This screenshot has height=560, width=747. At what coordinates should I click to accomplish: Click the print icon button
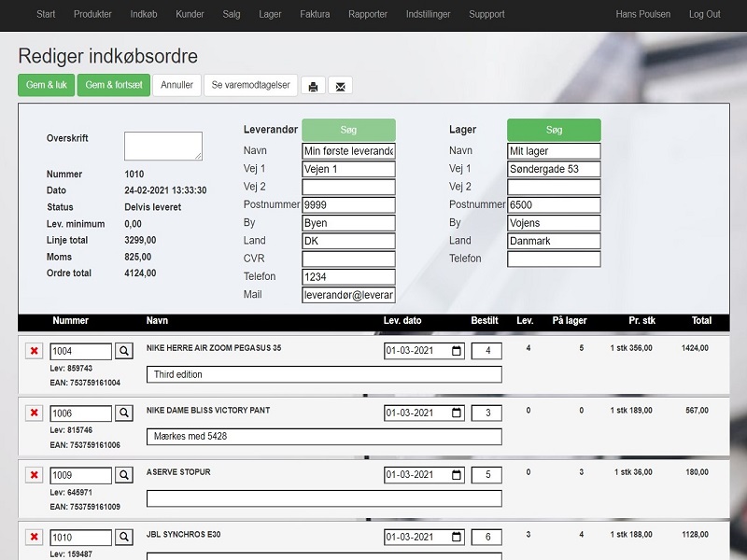click(313, 86)
